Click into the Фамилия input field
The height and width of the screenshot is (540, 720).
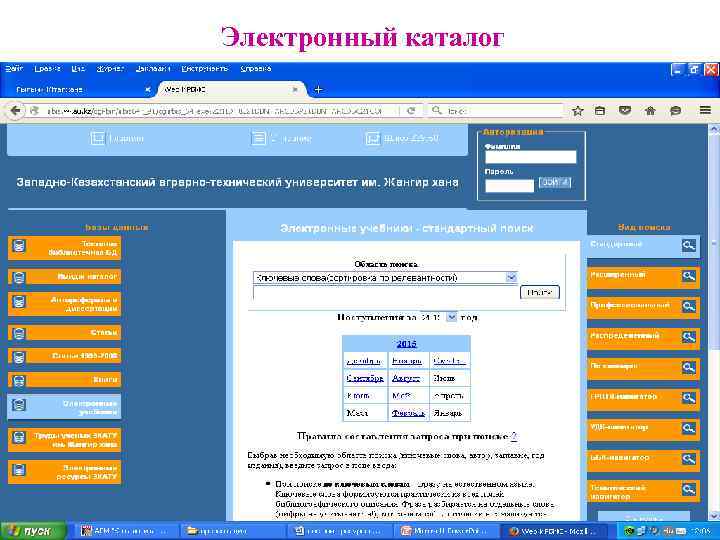530,157
